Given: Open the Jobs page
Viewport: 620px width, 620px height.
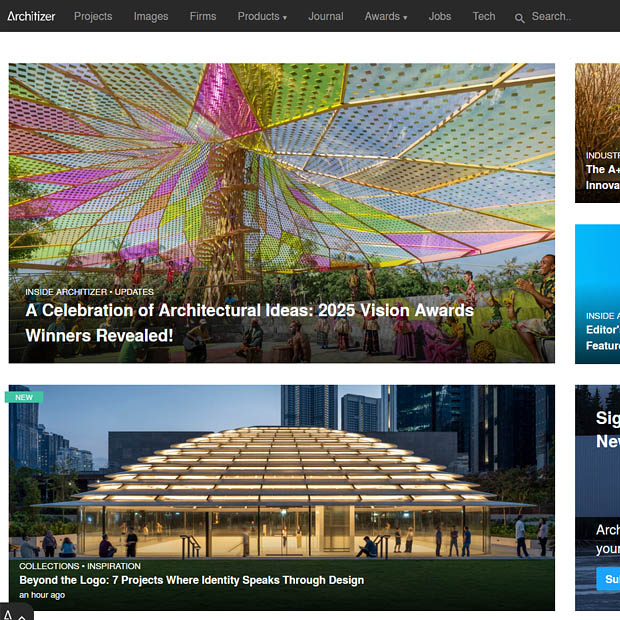Looking at the screenshot, I should (x=440, y=16).
